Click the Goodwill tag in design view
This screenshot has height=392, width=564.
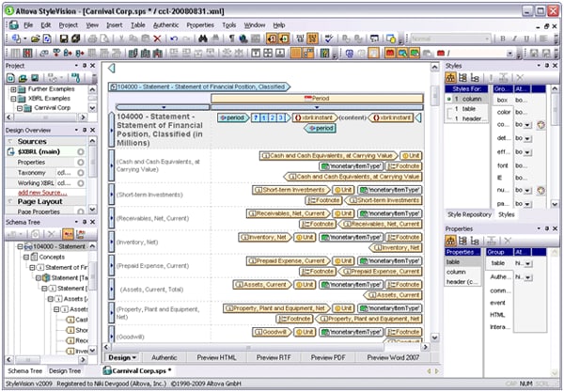(x=272, y=332)
